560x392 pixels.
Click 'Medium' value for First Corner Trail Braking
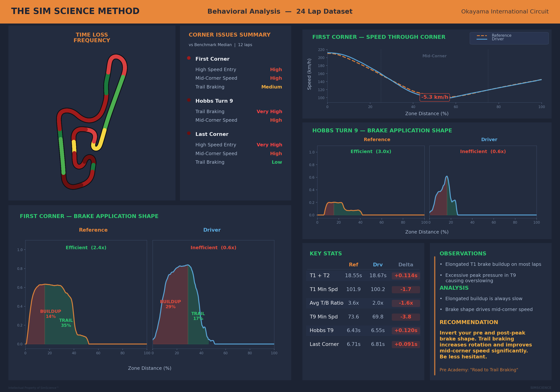click(271, 87)
